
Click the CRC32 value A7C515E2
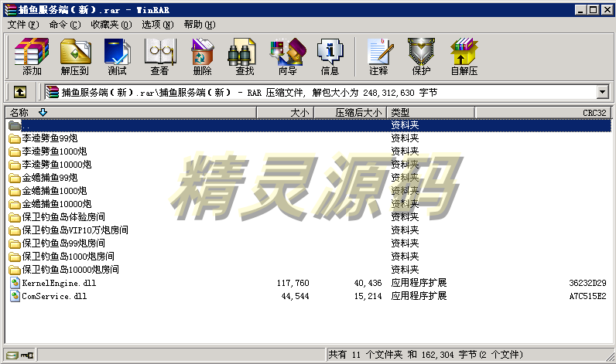click(587, 296)
